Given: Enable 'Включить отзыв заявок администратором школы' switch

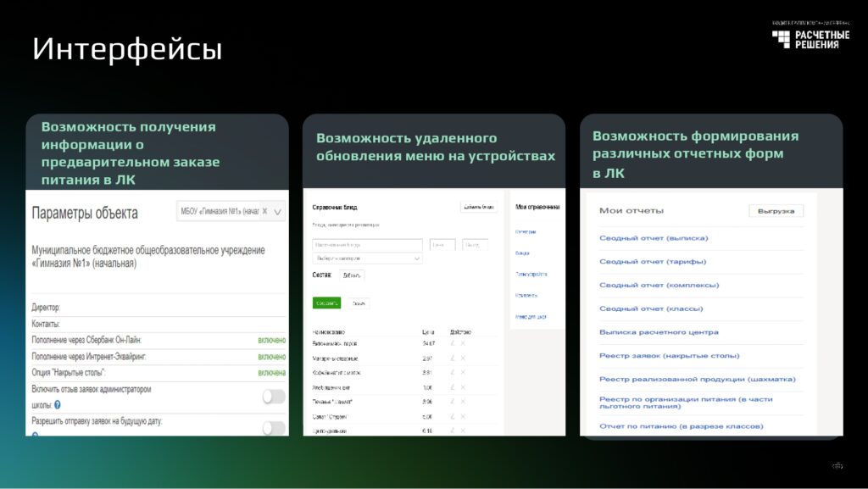Looking at the screenshot, I should coord(274,397).
